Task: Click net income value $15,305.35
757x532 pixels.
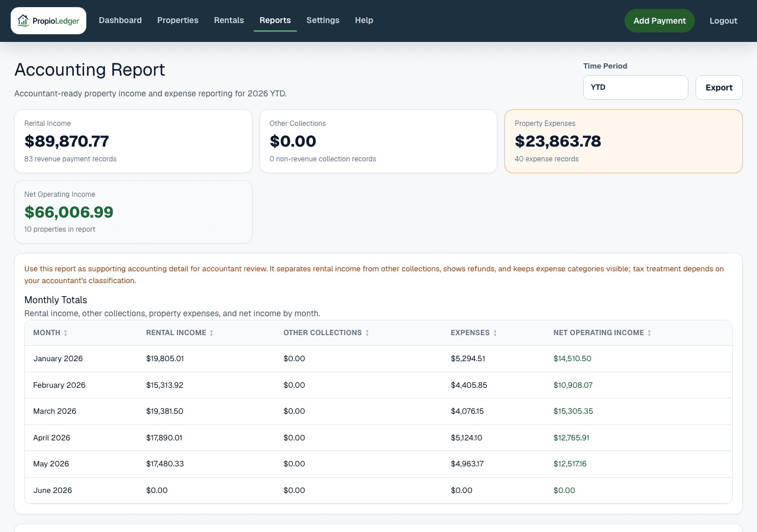Action: tap(573, 411)
